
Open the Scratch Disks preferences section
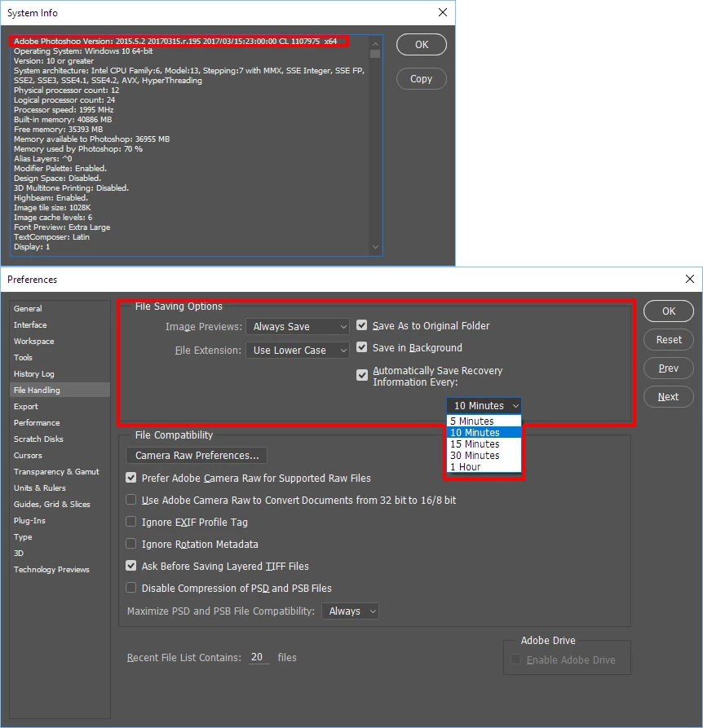[x=60, y=439]
